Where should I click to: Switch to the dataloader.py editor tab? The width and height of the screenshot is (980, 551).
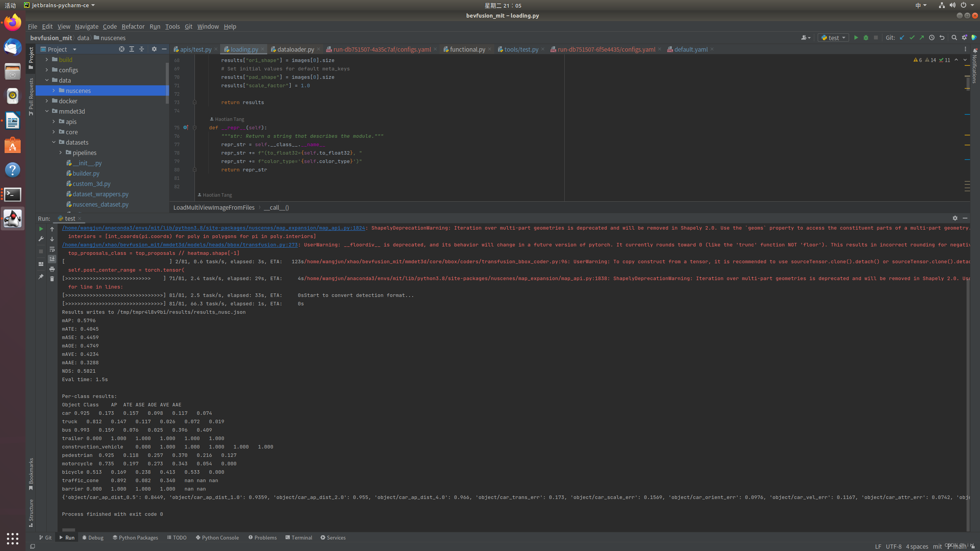pos(295,49)
